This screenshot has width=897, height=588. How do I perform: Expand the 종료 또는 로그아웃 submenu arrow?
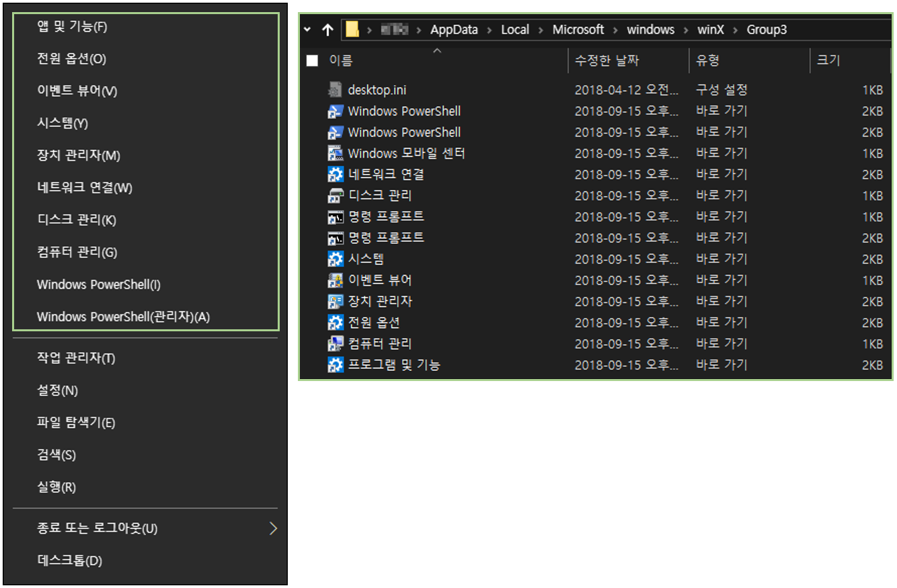click(273, 528)
